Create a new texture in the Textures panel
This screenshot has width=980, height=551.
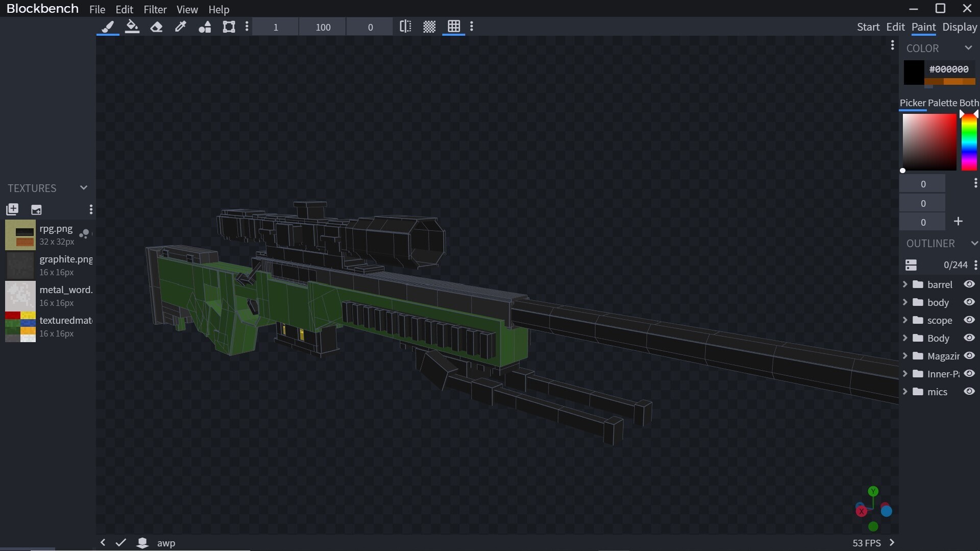[12, 209]
